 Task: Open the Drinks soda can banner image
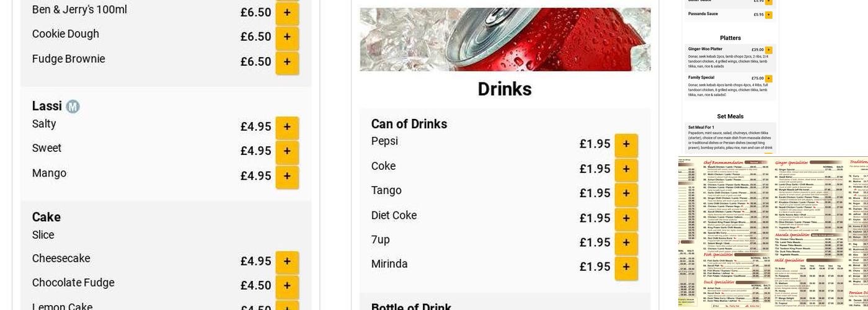(x=505, y=39)
